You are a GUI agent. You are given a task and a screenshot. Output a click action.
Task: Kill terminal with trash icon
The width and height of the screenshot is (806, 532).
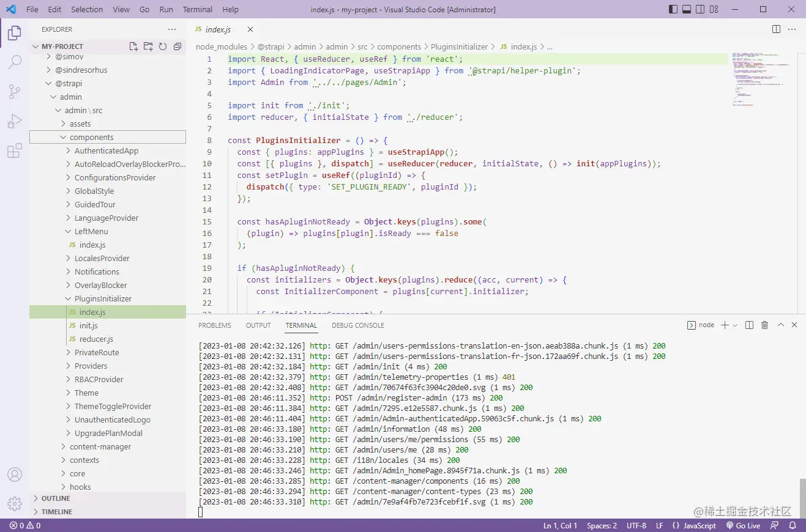click(x=764, y=325)
